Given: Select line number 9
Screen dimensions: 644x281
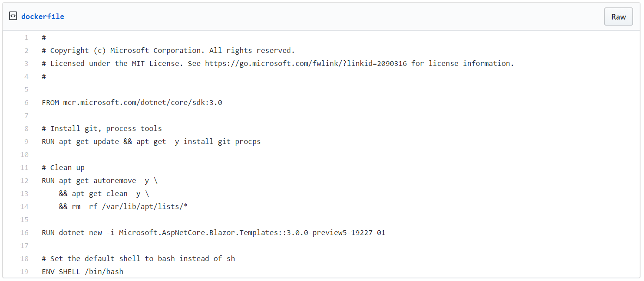Looking at the screenshot, I should pyautogui.click(x=26, y=141).
